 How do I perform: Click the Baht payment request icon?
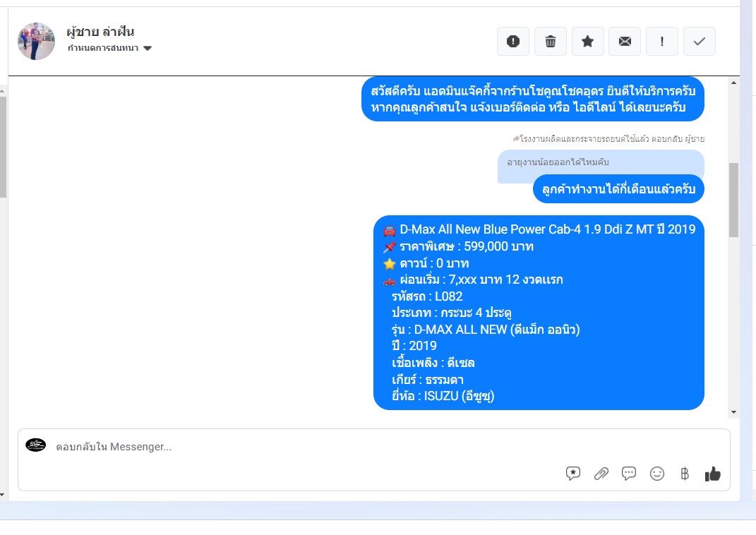(685, 474)
